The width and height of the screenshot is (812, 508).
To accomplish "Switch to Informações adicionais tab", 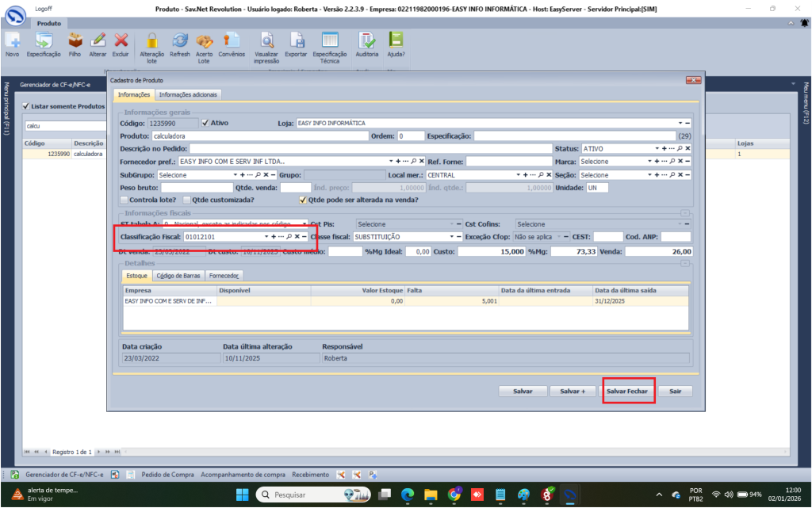I will tap(188, 94).
